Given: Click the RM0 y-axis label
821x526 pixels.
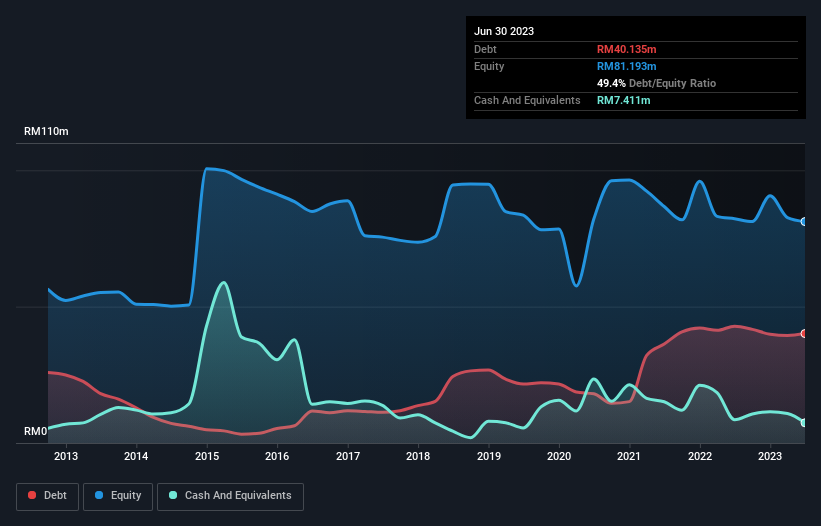Looking at the screenshot, I should pyautogui.click(x=36, y=431).
